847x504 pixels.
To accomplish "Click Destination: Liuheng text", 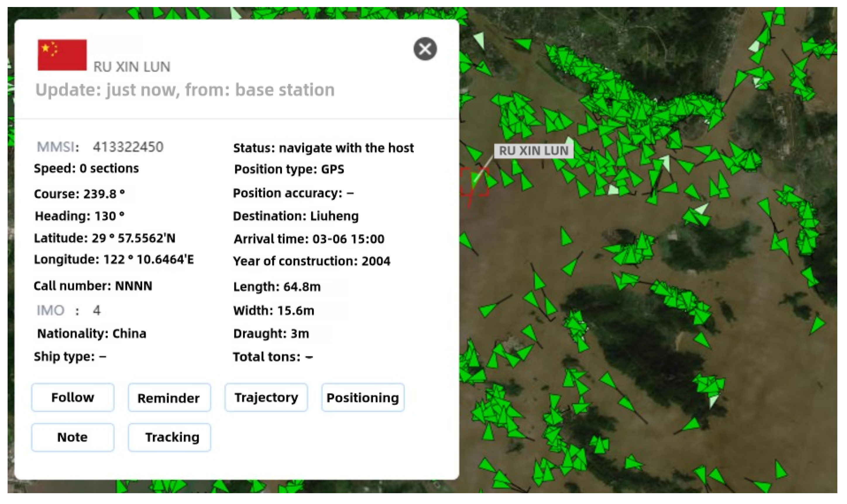I will point(296,216).
